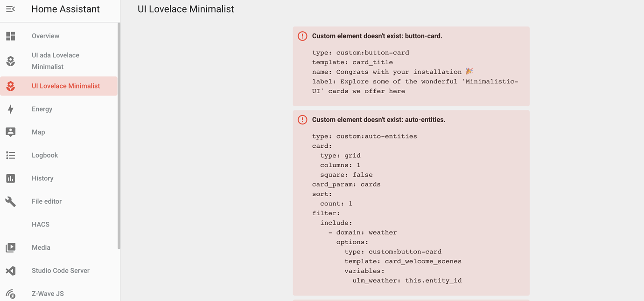
Task: Click the Logbook list icon
Action: (x=10, y=155)
